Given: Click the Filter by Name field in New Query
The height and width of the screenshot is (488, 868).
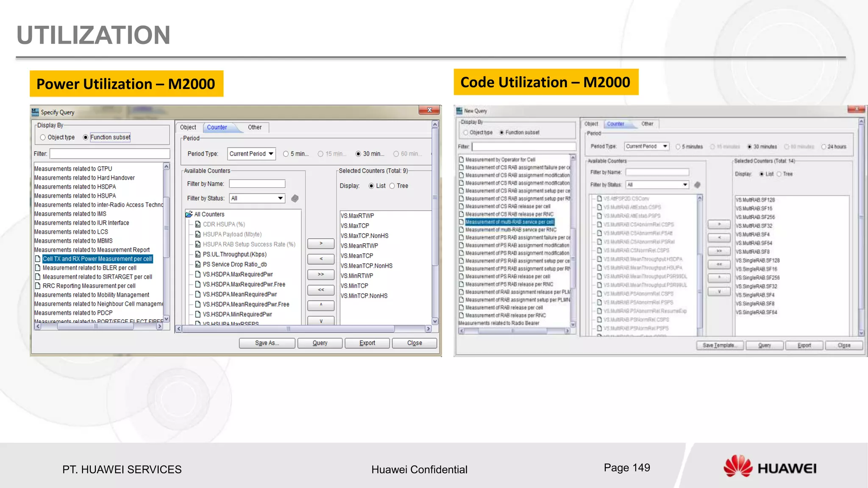Looking at the screenshot, I should [x=657, y=172].
